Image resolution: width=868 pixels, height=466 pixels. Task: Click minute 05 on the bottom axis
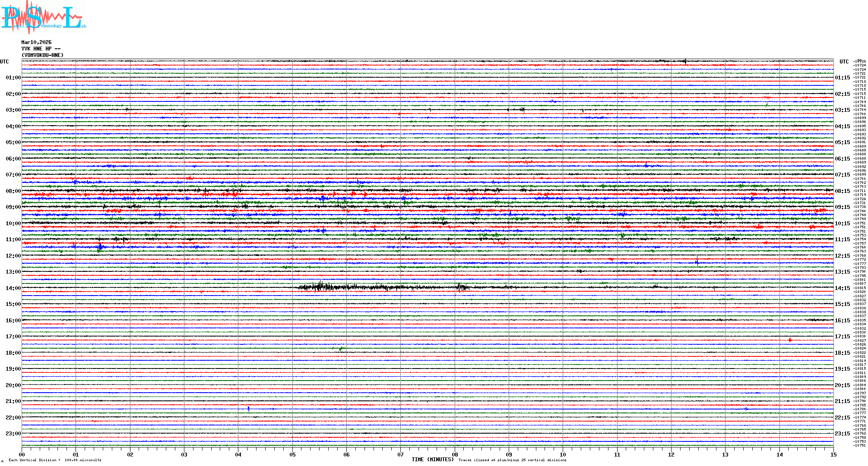click(x=292, y=454)
